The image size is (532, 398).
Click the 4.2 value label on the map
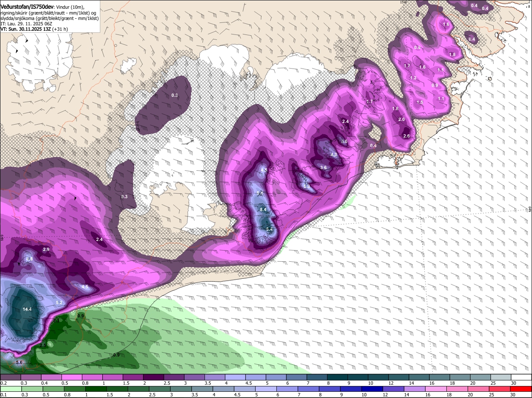click(334, 155)
